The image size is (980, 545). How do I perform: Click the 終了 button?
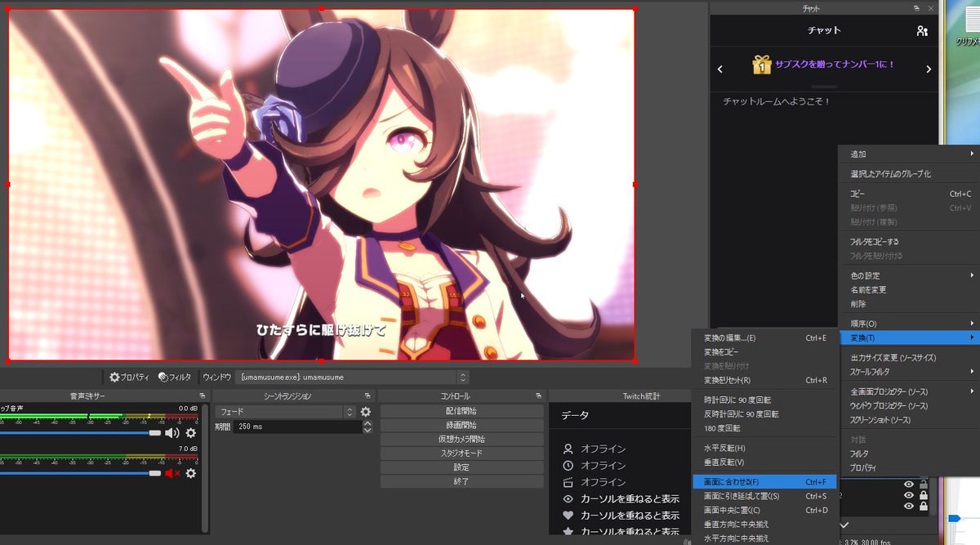pos(461,481)
